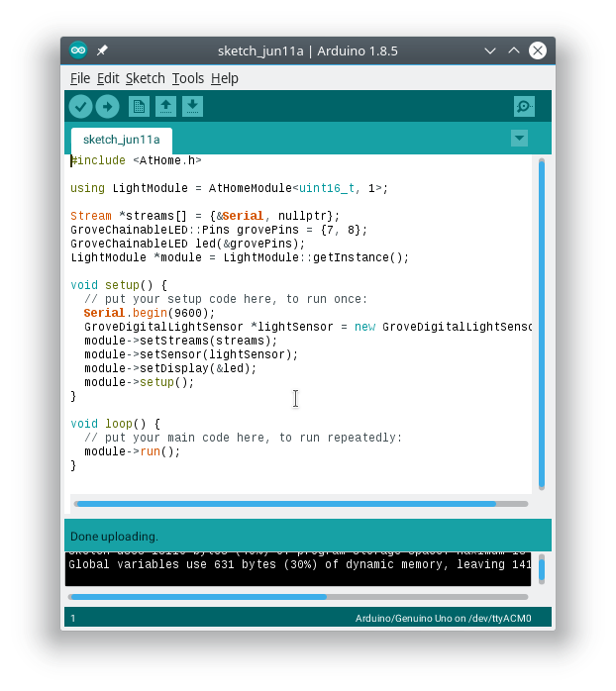The width and height of the screenshot is (616, 691).
Task: Click the editor vertical scrollbar
Action: [x=542, y=324]
